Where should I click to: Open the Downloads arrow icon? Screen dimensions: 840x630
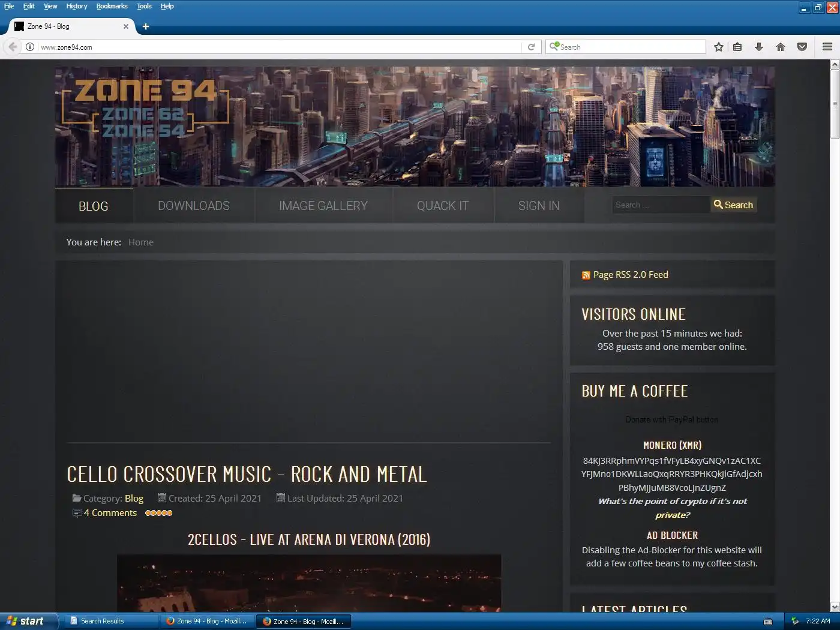[758, 47]
